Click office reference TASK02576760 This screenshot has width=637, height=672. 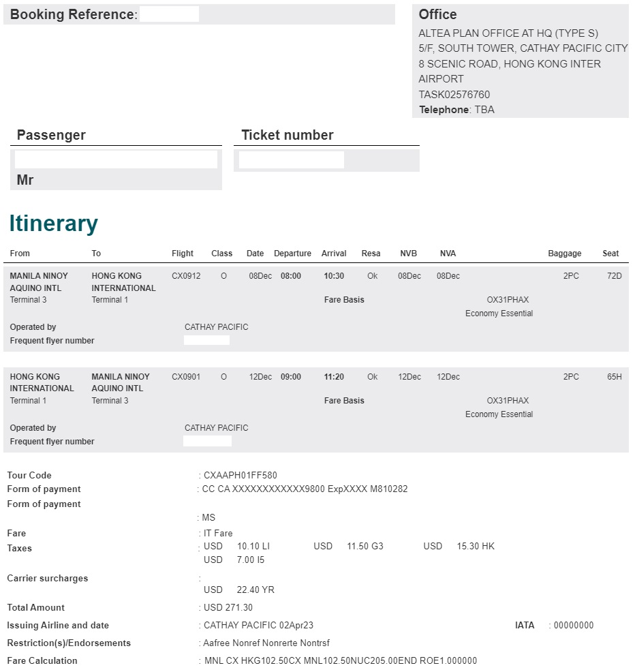coord(454,94)
